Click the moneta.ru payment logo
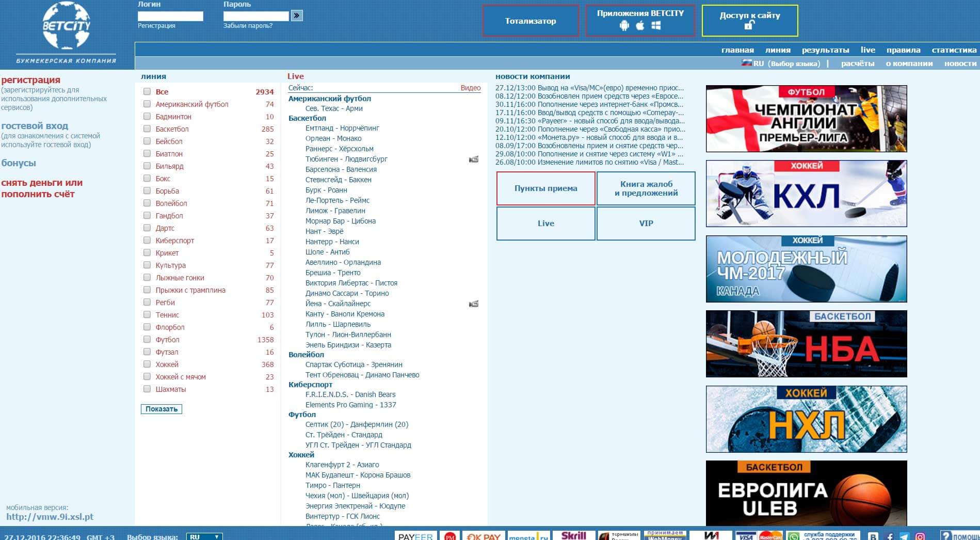The height and width of the screenshot is (540, 980). tap(528, 536)
